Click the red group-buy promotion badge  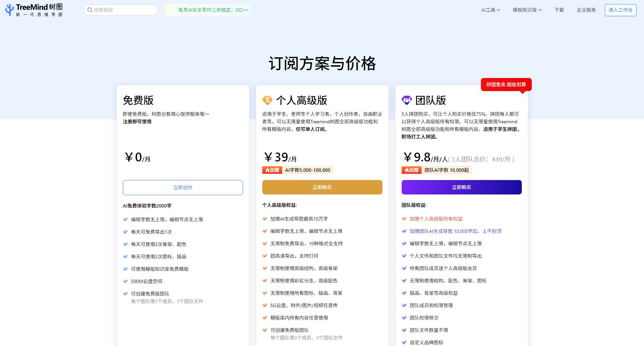point(506,85)
